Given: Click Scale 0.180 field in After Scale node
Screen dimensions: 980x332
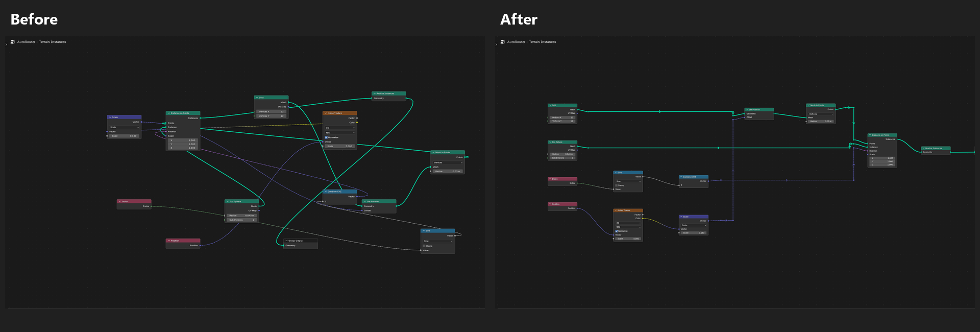Looking at the screenshot, I should pyautogui.click(x=694, y=233).
